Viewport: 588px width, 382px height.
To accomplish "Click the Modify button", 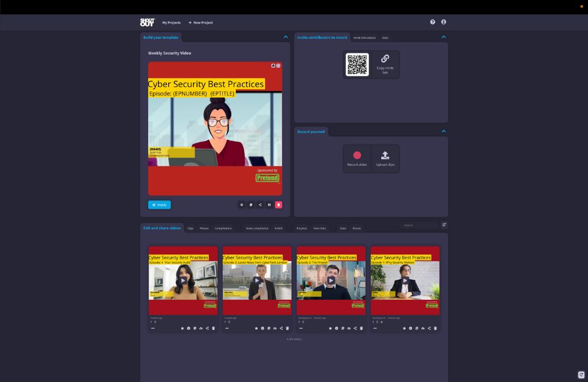I will coord(159,205).
